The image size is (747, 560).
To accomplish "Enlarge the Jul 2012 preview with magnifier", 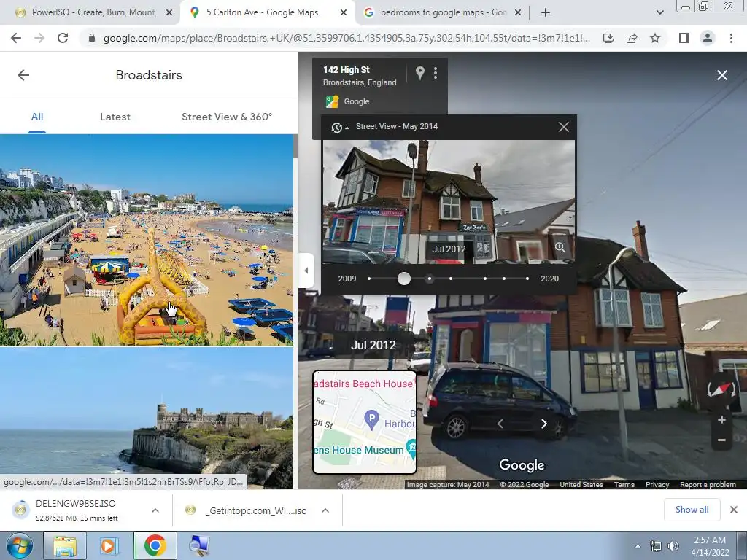I will [560, 247].
